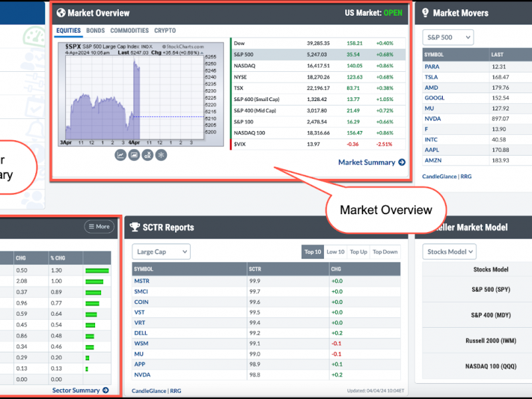532x399 pixels.
Task: Click the Market Overview globe icon
Action: pos(61,13)
